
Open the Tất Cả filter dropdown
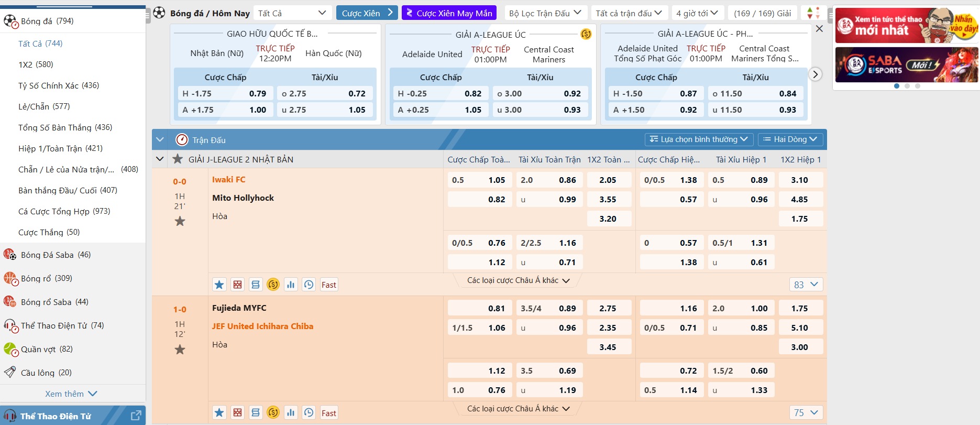[x=292, y=13]
